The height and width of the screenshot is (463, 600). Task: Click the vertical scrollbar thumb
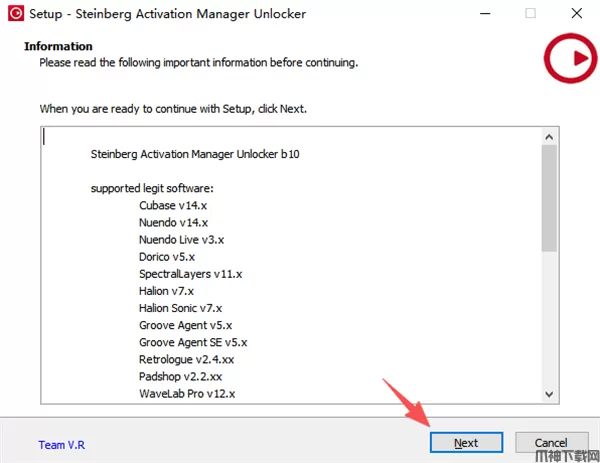[549, 200]
